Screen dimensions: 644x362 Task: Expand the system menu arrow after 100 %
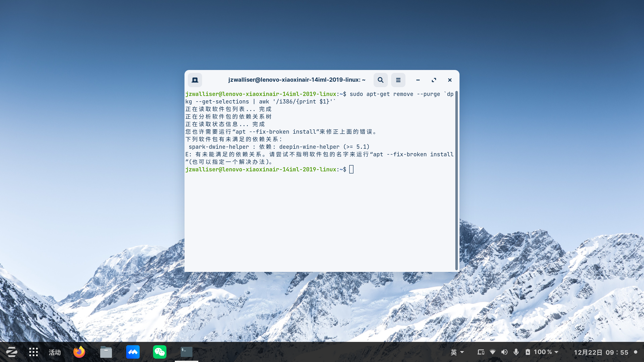point(557,352)
